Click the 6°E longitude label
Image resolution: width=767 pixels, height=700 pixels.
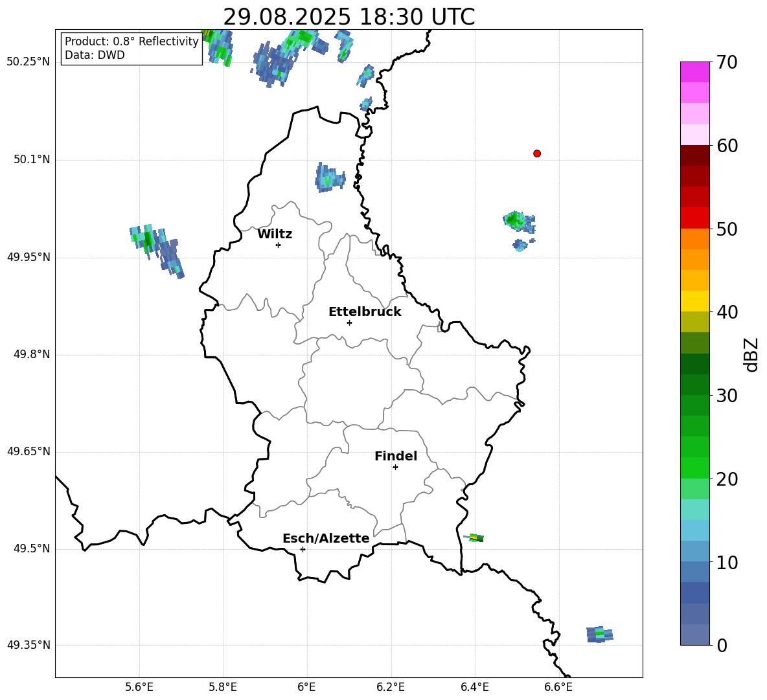(306, 687)
